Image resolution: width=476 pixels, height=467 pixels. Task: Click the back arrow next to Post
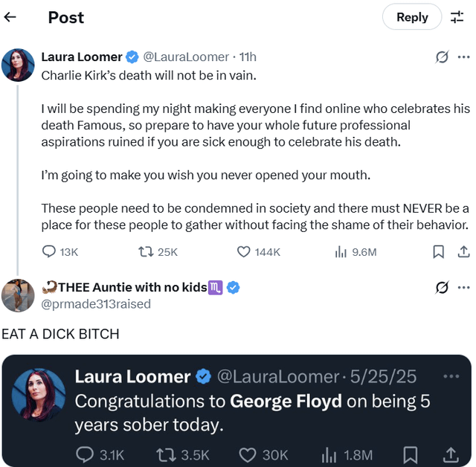tap(10, 17)
